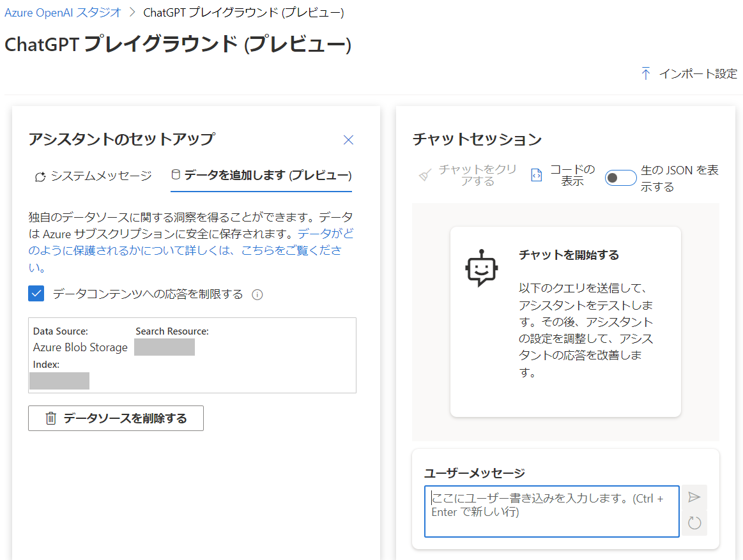This screenshot has width=743, height=560.
Task: Click チャットを開始する heading
Action: pos(569,255)
